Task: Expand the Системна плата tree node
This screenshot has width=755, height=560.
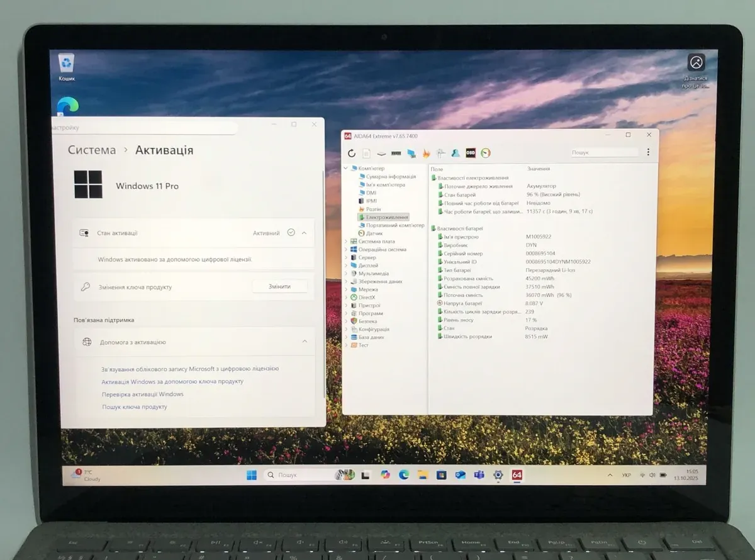Action: point(346,242)
